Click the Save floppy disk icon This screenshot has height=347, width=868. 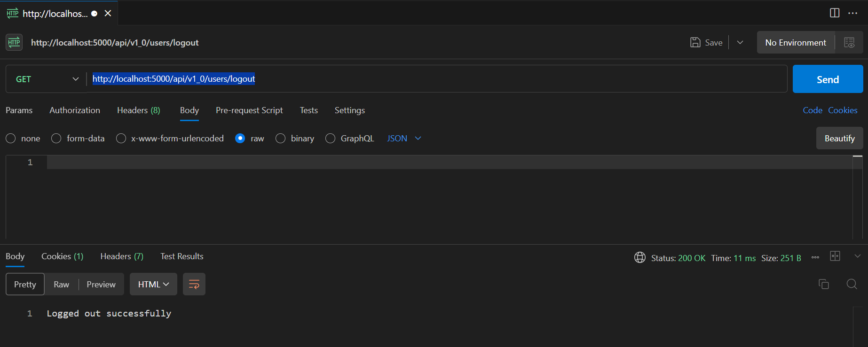(695, 42)
